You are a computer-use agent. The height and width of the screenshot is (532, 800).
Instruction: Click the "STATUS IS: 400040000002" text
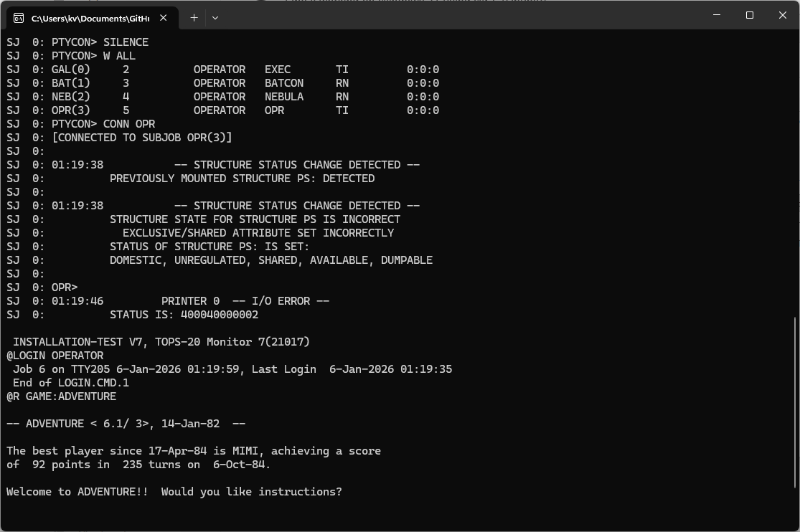(x=184, y=315)
